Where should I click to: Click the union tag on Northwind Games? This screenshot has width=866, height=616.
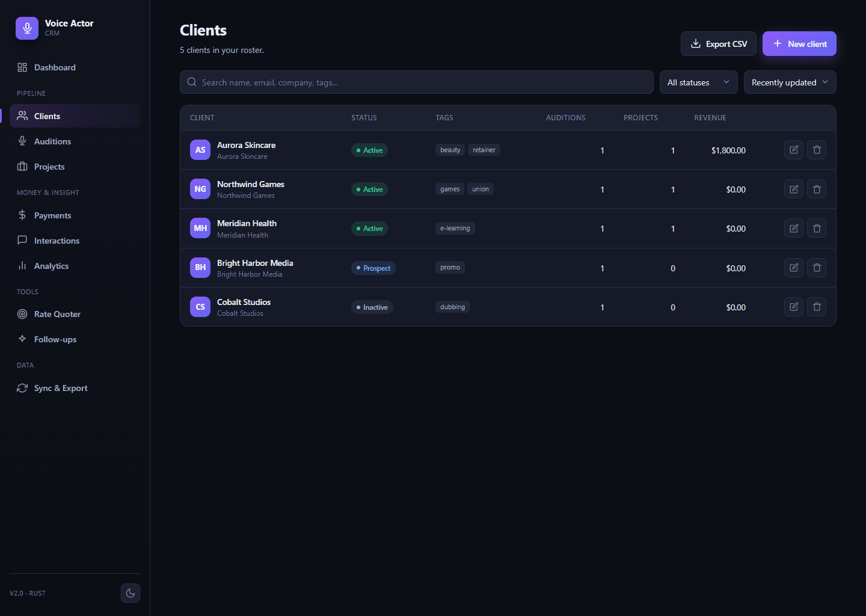point(481,189)
